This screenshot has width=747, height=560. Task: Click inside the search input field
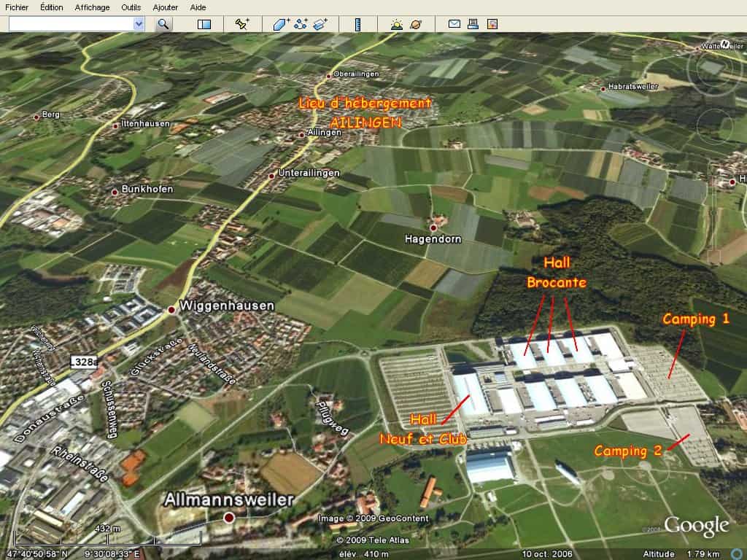71,24
